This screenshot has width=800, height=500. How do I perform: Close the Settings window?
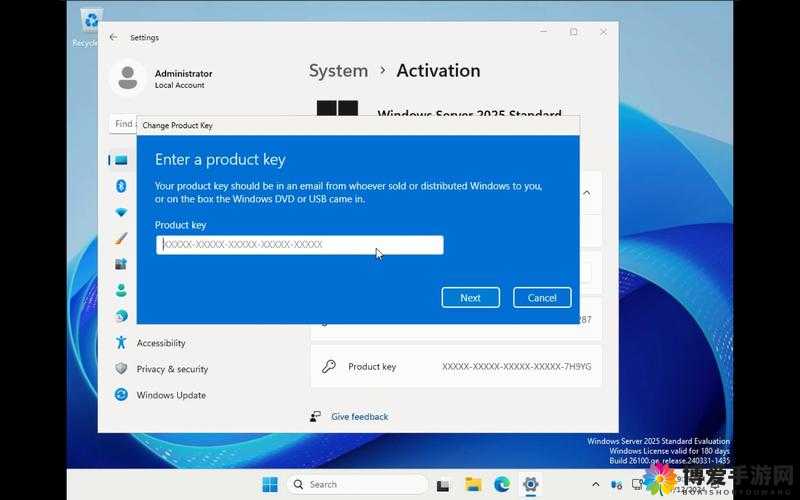(604, 32)
